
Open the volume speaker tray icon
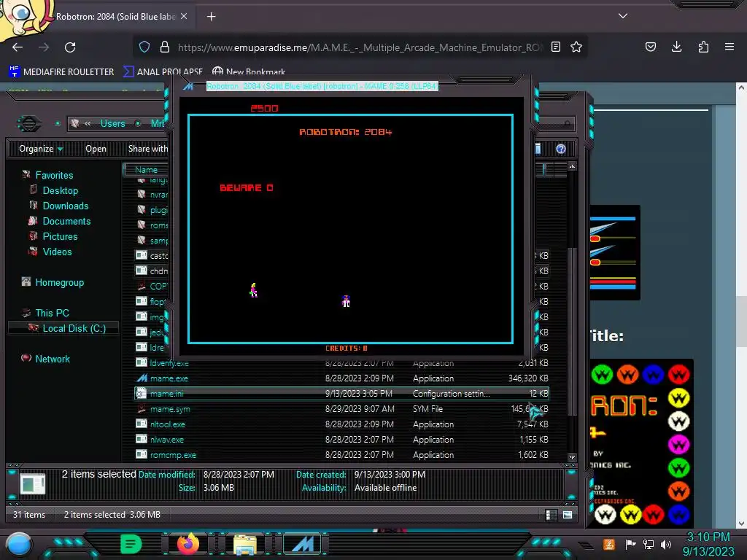click(x=666, y=544)
